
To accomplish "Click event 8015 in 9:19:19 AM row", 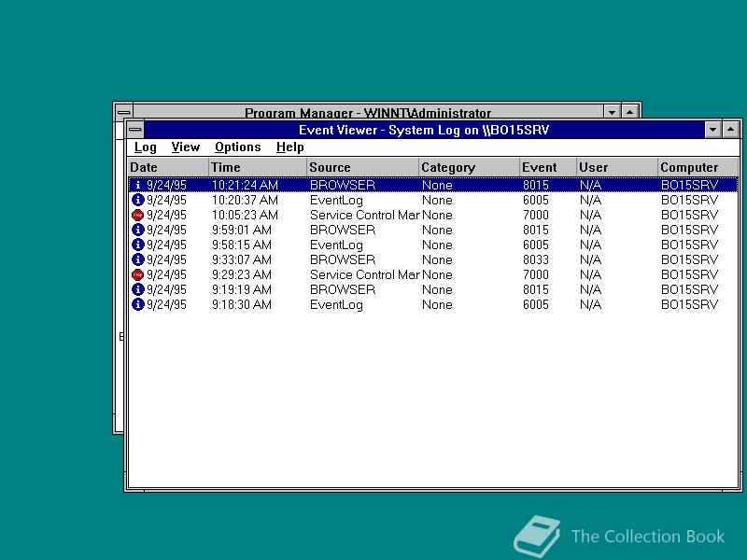I will tap(535, 289).
